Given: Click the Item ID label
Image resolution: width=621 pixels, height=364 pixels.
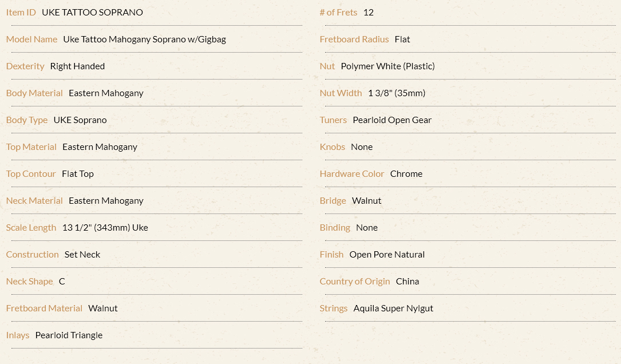Looking at the screenshot, I should [x=21, y=12].
